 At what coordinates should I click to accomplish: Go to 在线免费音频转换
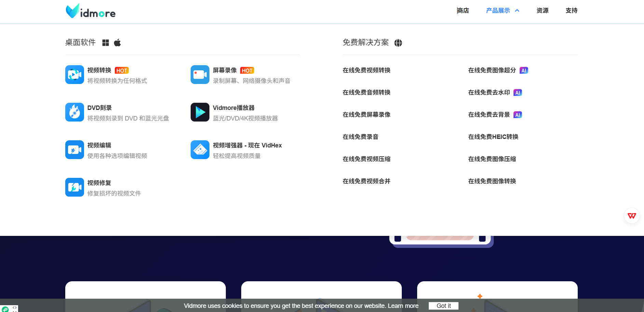coord(367,93)
